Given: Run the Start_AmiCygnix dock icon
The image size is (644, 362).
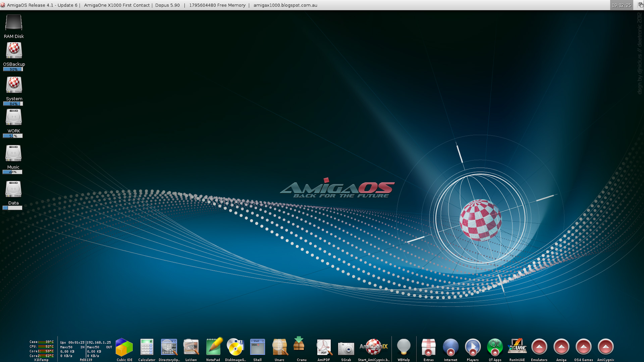Looking at the screenshot, I should [374, 347].
